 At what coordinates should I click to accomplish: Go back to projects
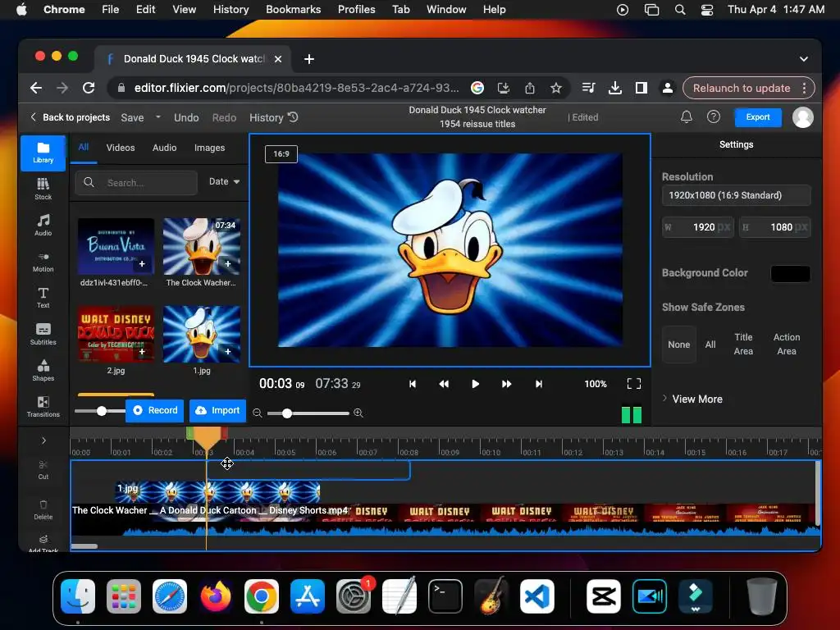coord(71,117)
